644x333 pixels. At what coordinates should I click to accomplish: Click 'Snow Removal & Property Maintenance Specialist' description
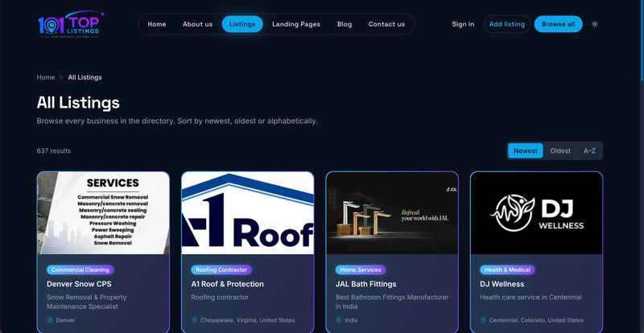(x=87, y=302)
